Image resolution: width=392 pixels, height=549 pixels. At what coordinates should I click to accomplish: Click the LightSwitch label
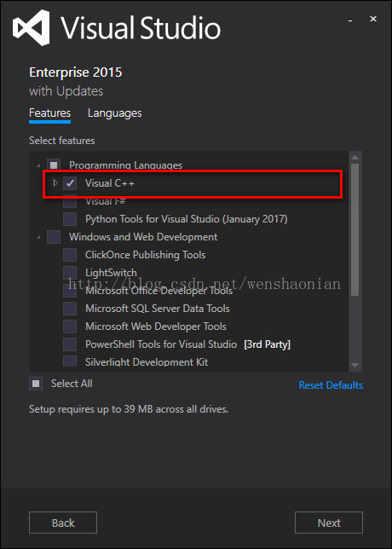[111, 273]
